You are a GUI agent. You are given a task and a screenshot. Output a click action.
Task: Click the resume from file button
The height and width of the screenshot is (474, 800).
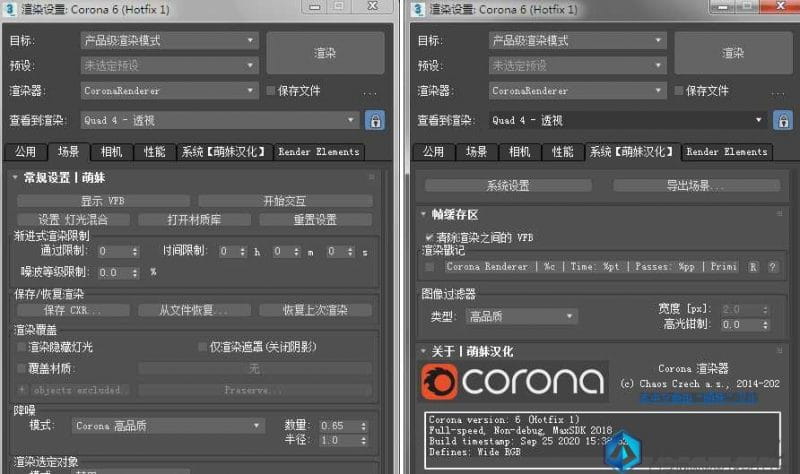click(194, 310)
